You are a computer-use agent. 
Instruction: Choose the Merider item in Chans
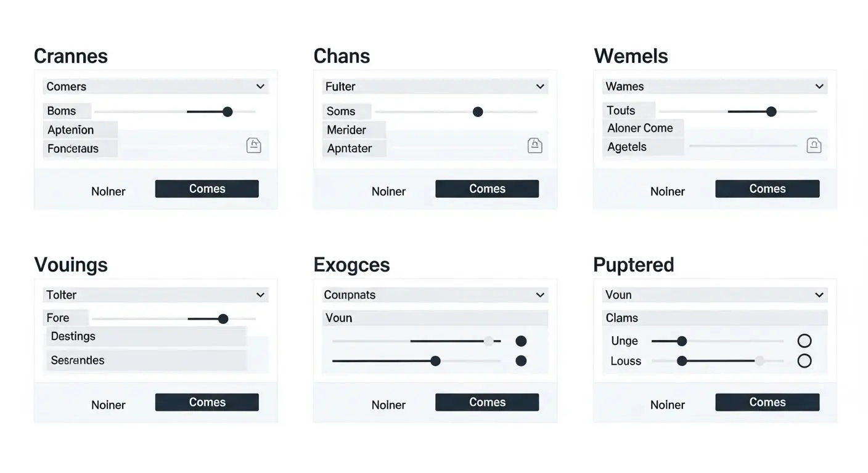[355, 130]
